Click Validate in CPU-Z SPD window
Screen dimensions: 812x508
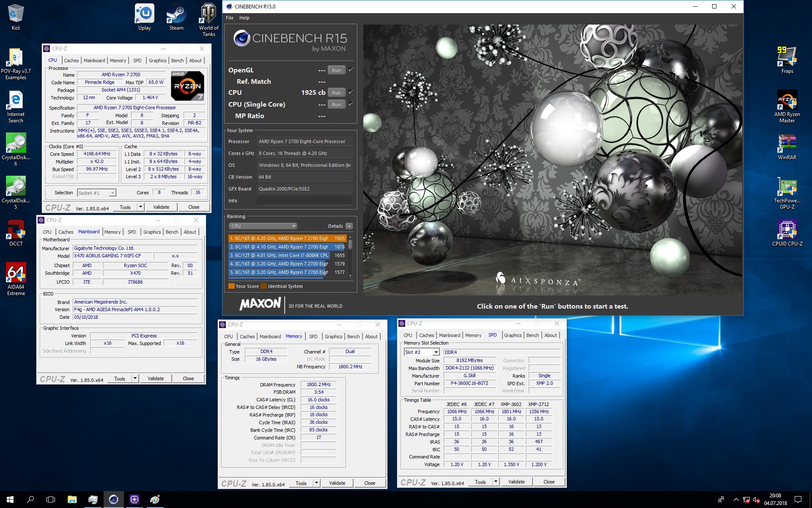[516, 482]
